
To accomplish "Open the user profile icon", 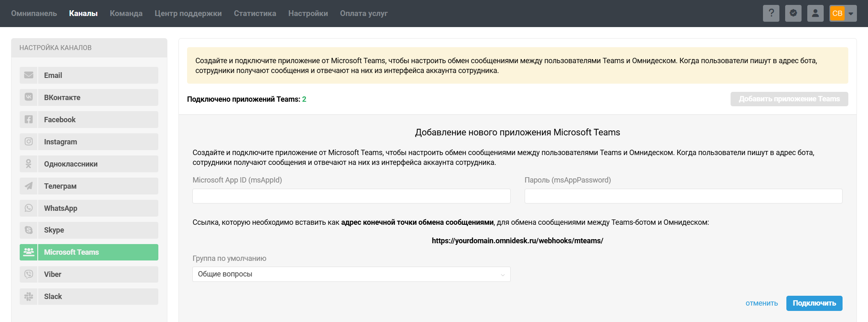I will 815,14.
